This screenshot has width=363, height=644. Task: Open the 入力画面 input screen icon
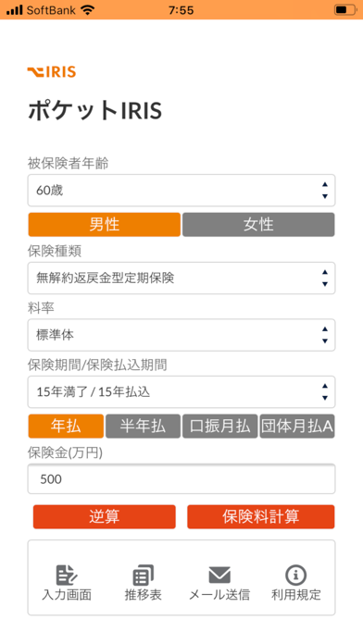pos(67,575)
